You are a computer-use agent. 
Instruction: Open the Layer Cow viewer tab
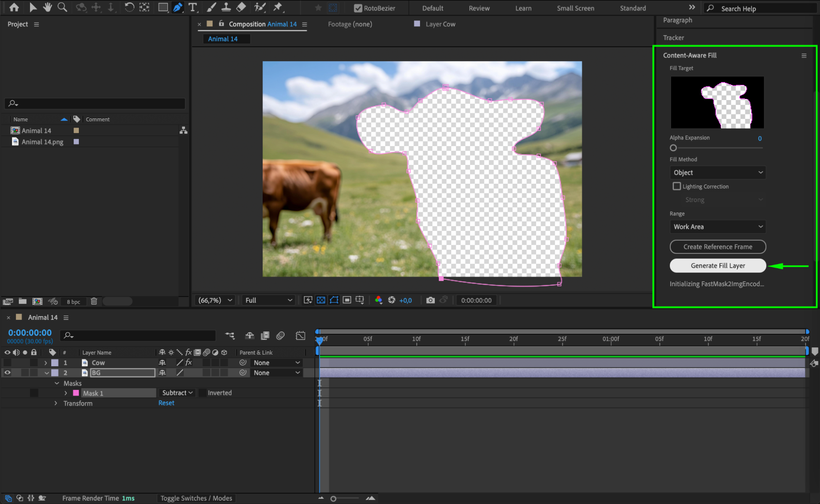440,24
